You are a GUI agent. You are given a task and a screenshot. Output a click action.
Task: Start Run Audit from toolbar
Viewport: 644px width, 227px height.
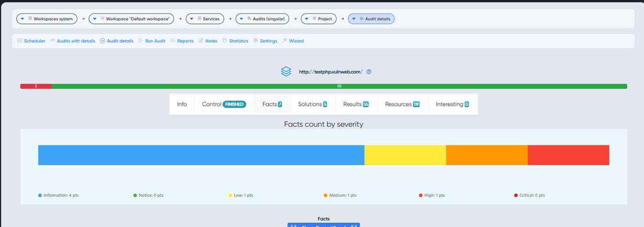coord(155,41)
